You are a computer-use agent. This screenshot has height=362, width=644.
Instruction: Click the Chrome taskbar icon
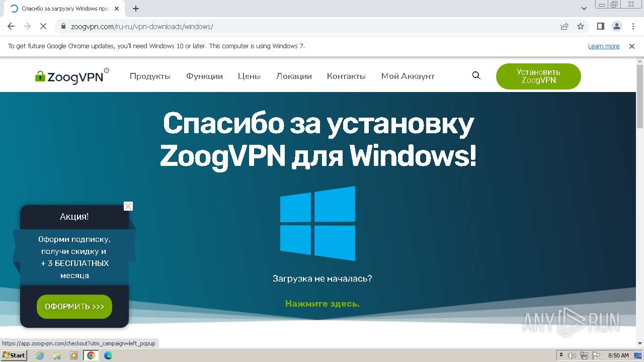point(91,355)
